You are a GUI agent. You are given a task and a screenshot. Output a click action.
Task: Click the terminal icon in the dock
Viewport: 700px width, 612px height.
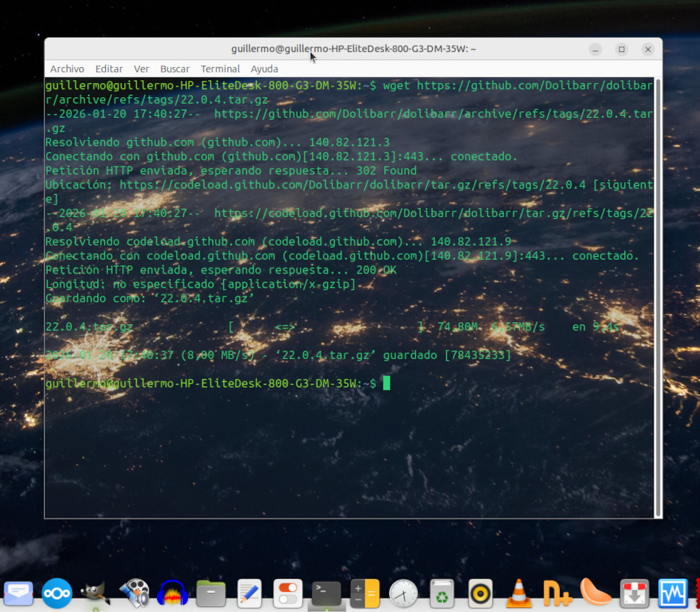(326, 593)
